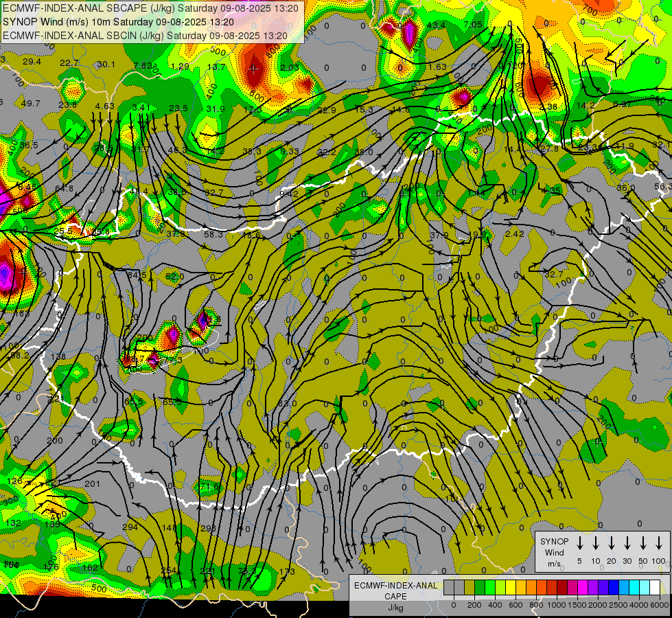The height and width of the screenshot is (618, 672).
Task: Click the ECMWF-INDEX-ANAL legend label
Action: pyautogui.click(x=396, y=586)
